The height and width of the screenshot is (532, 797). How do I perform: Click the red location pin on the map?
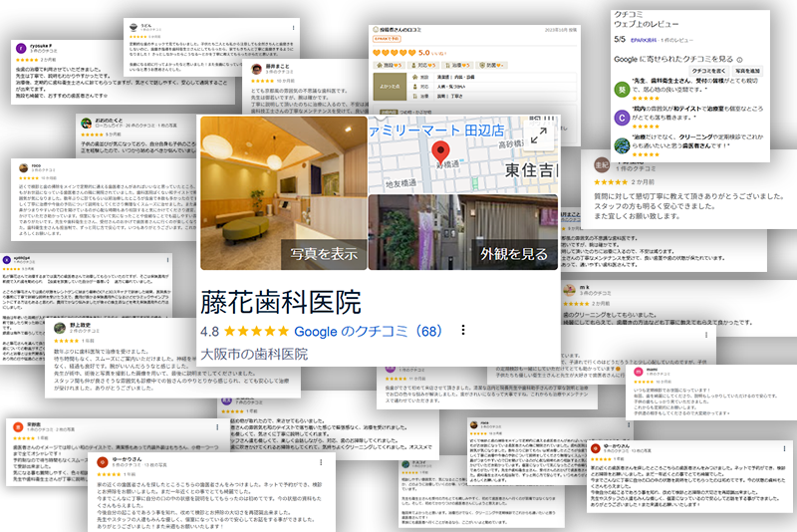440,152
